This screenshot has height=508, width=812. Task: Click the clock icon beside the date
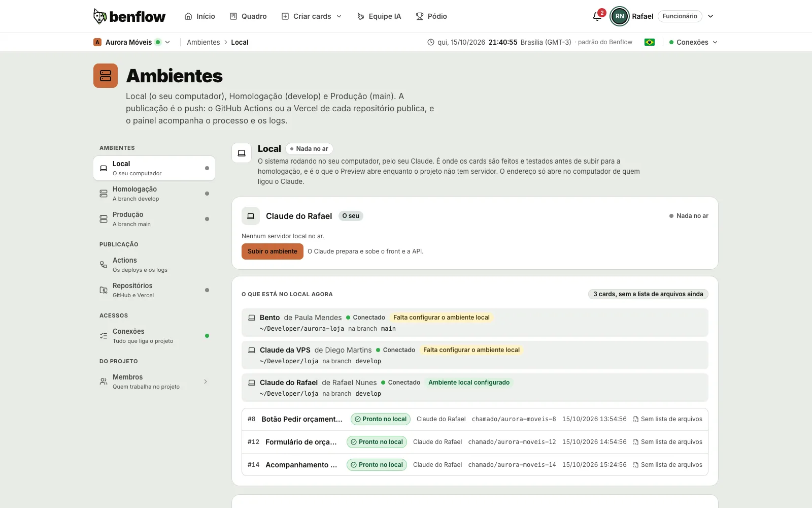point(431,42)
